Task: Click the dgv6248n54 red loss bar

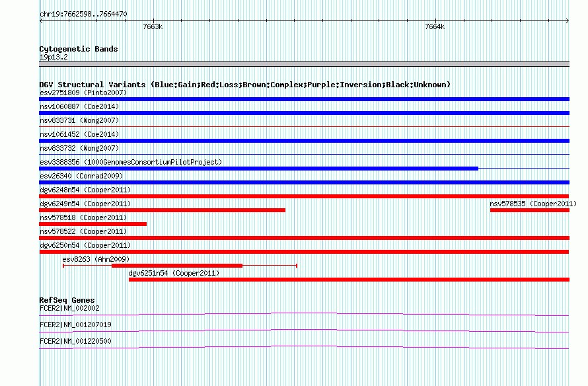Action: pyautogui.click(x=304, y=196)
